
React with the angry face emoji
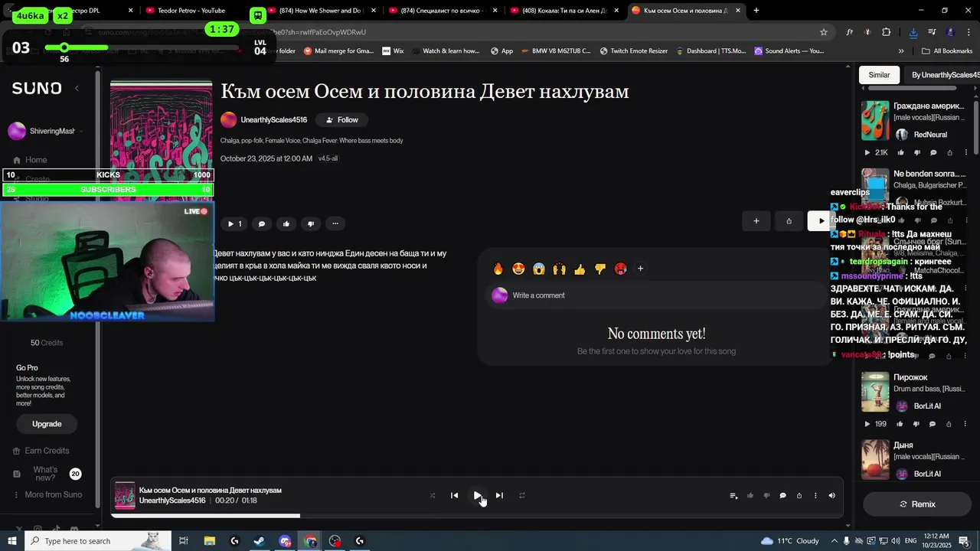[x=621, y=269]
